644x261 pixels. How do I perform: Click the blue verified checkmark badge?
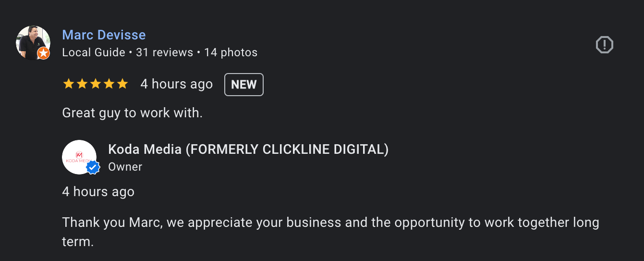tap(93, 168)
